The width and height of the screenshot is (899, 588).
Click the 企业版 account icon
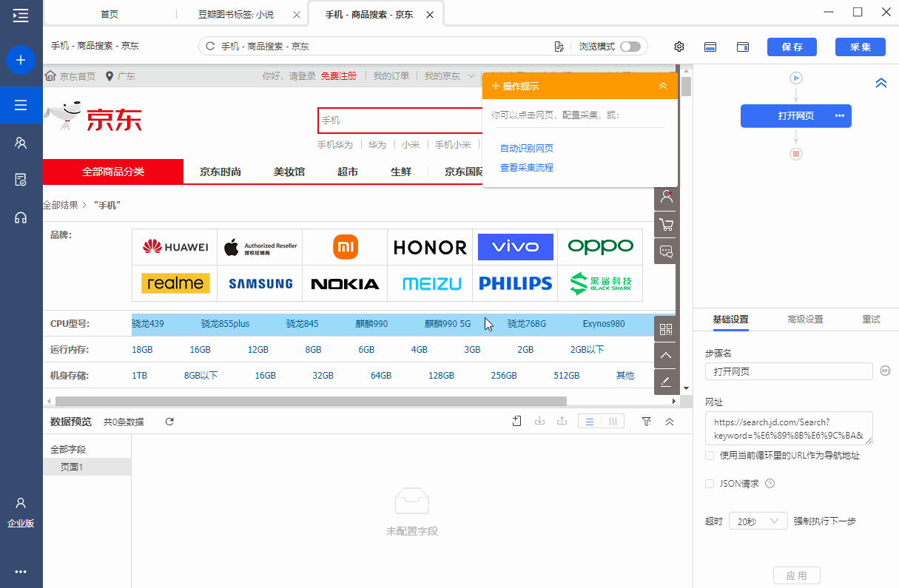pos(21,504)
